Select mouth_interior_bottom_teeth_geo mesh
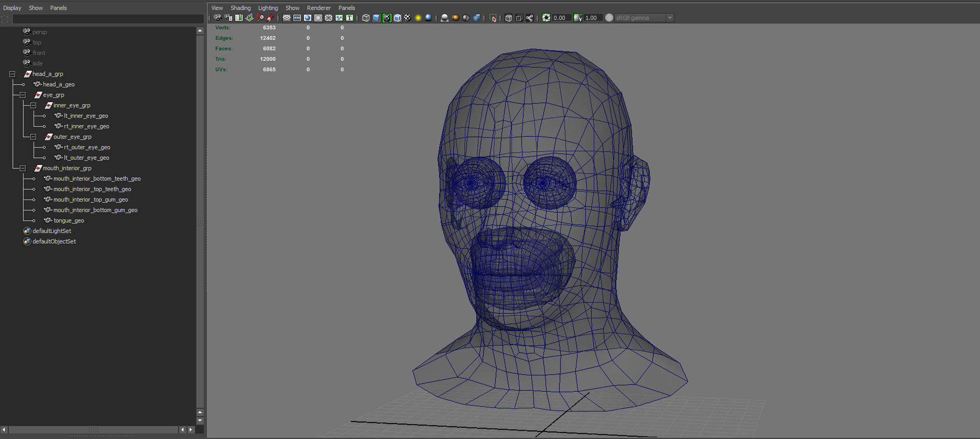This screenshot has width=980, height=439. point(97,179)
